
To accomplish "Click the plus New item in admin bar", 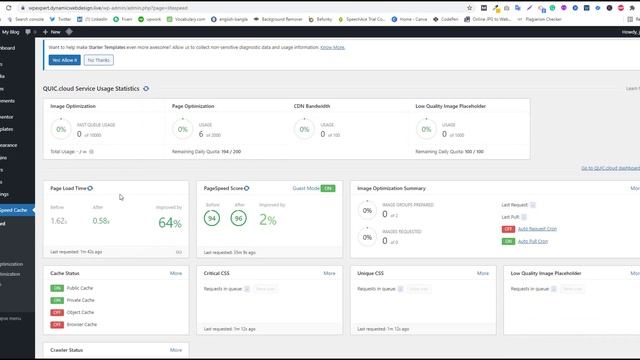I will point(51,32).
